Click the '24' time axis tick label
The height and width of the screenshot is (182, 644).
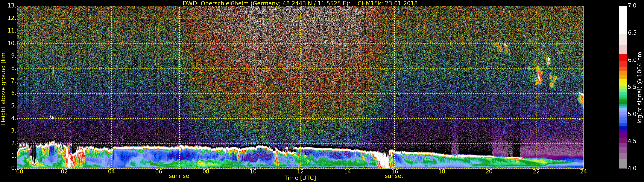pyautogui.click(x=583, y=172)
